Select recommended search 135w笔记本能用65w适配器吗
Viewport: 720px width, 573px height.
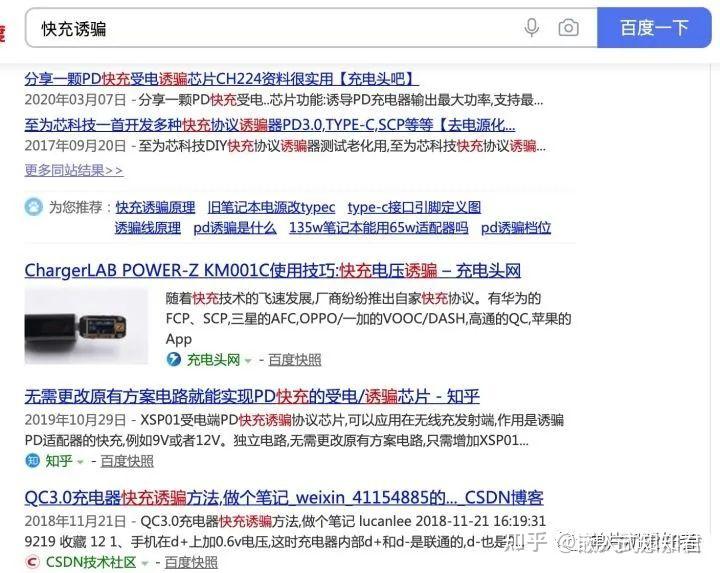point(378,228)
